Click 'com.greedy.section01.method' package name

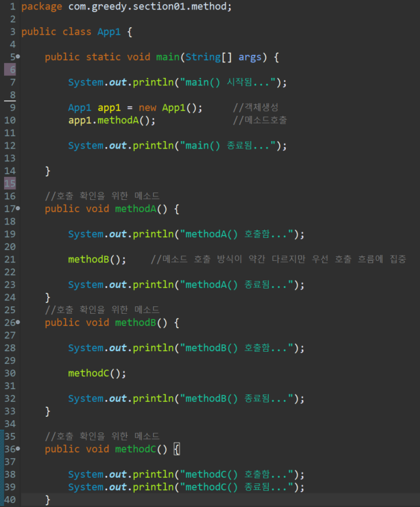click(x=147, y=7)
